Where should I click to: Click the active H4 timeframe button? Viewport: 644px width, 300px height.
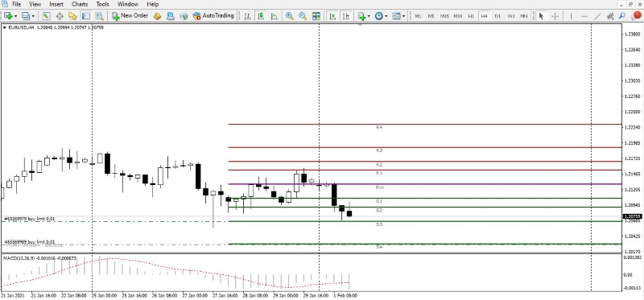(485, 16)
